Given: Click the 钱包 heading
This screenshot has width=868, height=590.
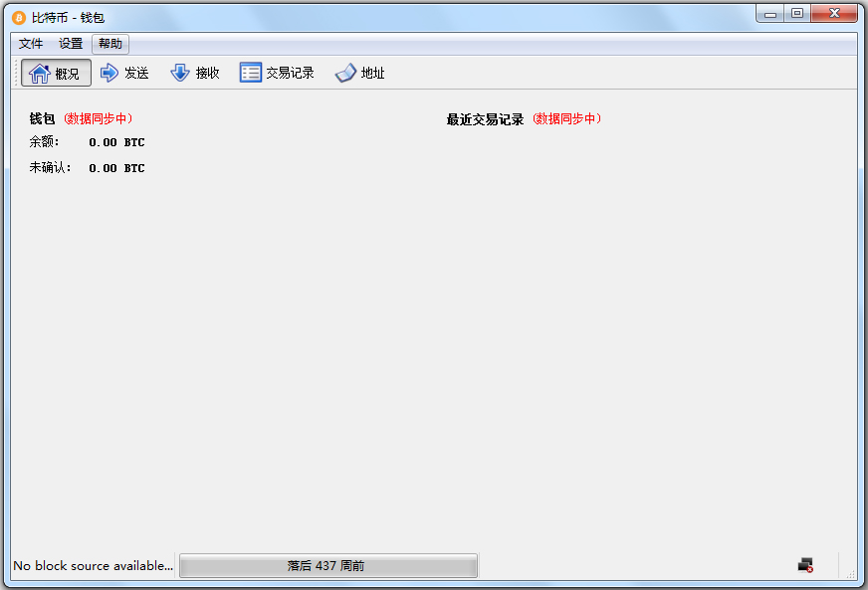Looking at the screenshot, I should (42, 118).
